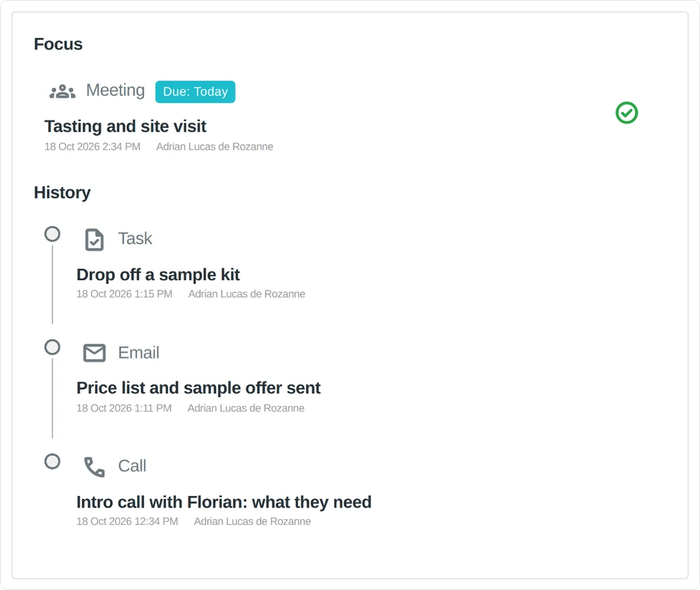Open the Price list and sample offer email
The image size is (700, 590).
point(198,388)
